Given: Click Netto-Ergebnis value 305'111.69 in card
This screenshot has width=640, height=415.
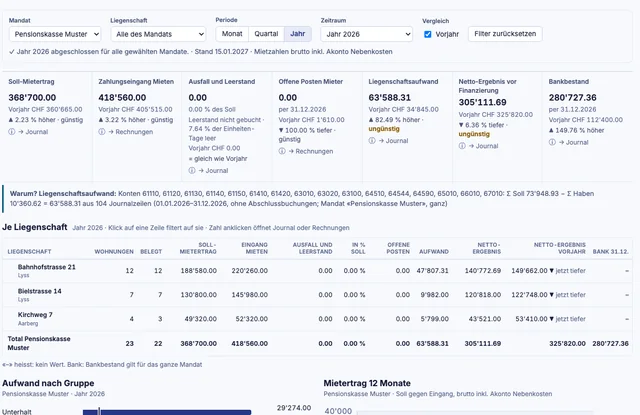Looking at the screenshot, I should 482,102.
